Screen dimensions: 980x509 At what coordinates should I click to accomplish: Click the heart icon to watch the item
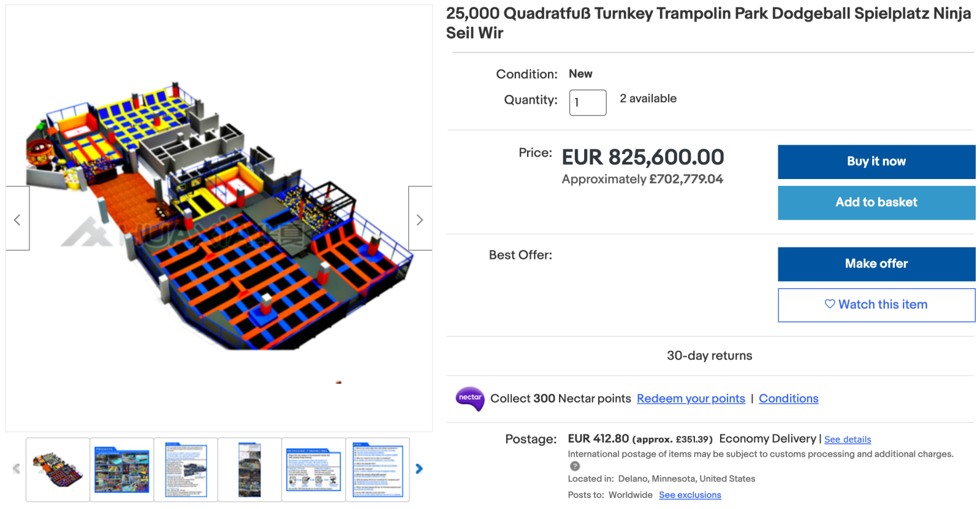[x=829, y=304]
